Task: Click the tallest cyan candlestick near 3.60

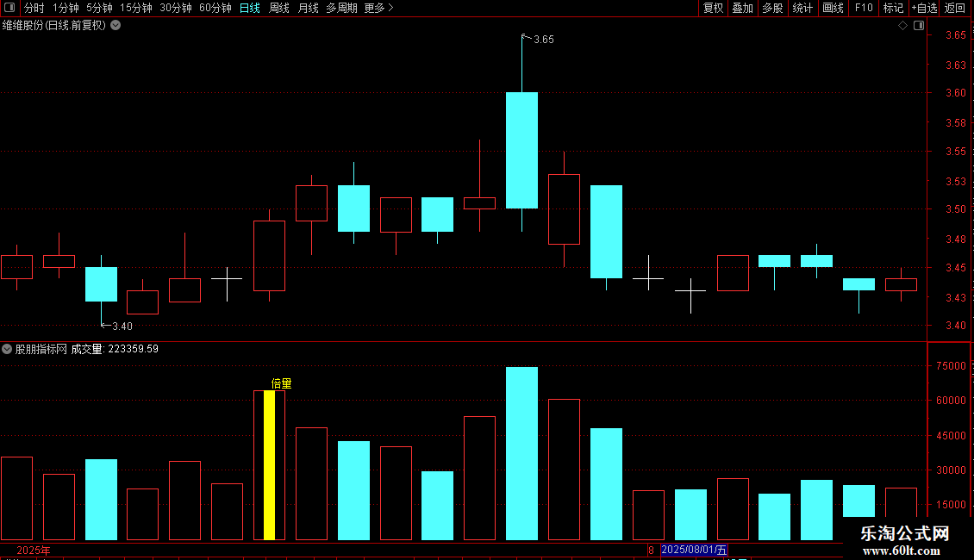Action: [x=521, y=150]
